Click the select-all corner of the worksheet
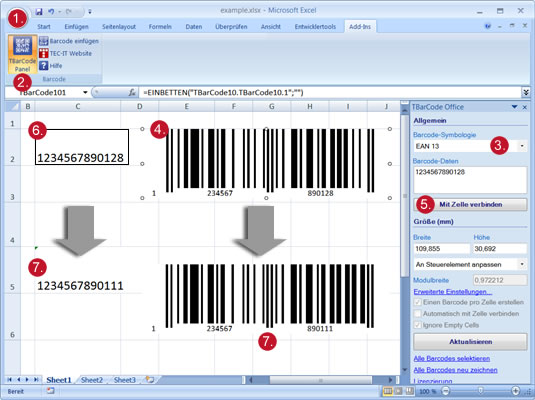The image size is (535, 400). [x=13, y=107]
